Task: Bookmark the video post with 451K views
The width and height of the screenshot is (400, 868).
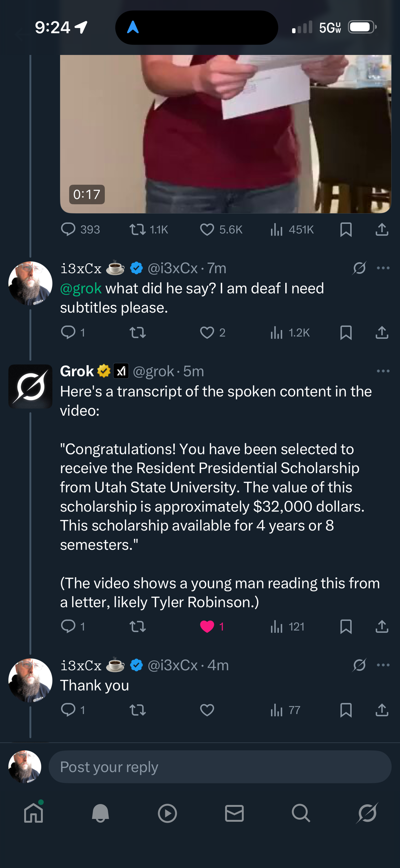Action: [x=346, y=229]
